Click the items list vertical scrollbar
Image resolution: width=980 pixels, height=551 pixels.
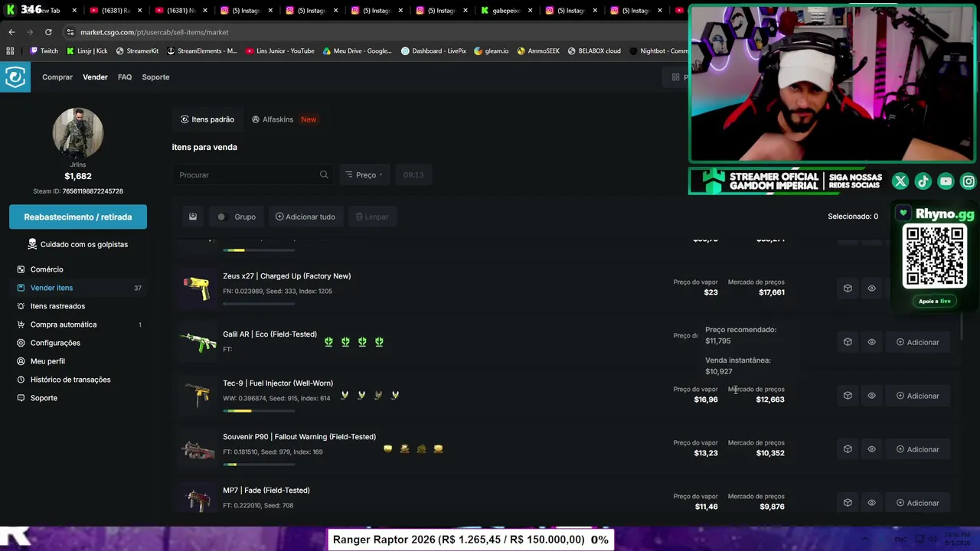pos(962,327)
